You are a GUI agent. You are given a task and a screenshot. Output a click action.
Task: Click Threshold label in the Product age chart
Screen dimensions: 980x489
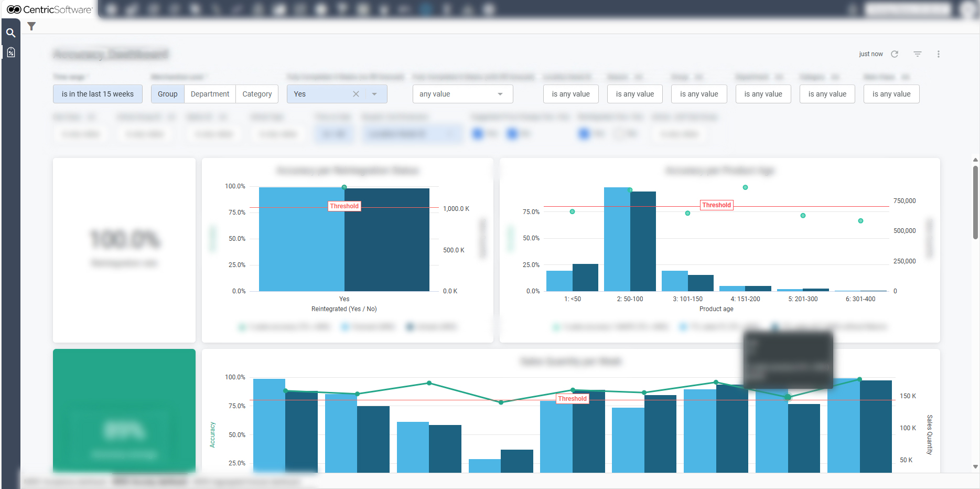tap(717, 205)
